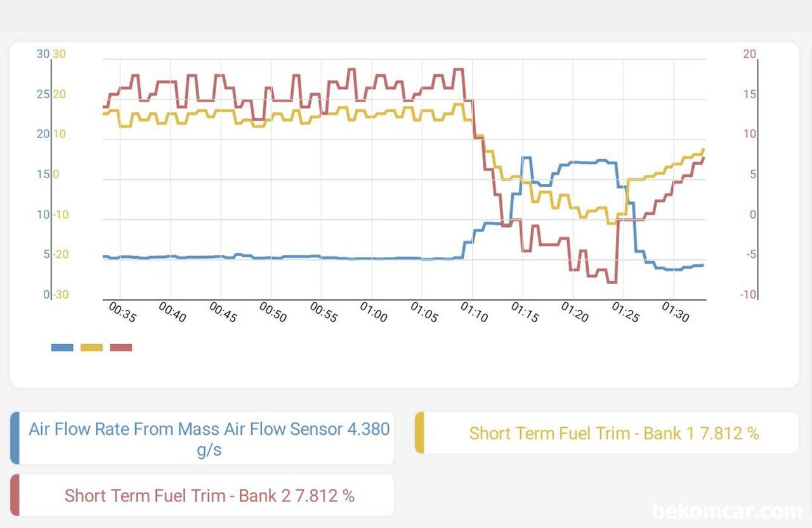
Task: Click the yellow legend swatch under the chart
Action: point(91,347)
